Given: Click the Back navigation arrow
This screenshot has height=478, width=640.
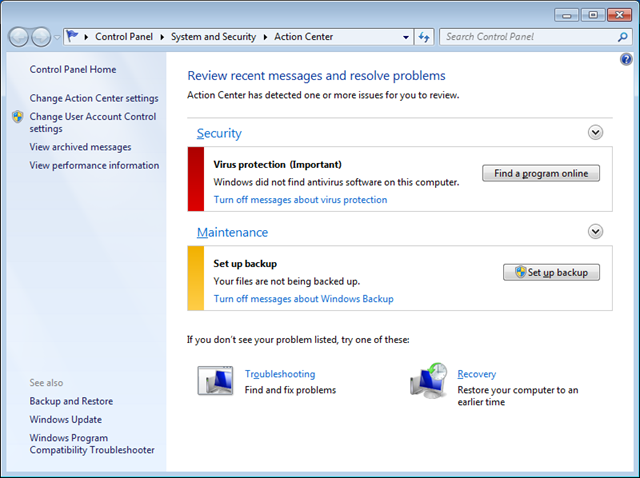Looking at the screenshot, I should (19, 37).
